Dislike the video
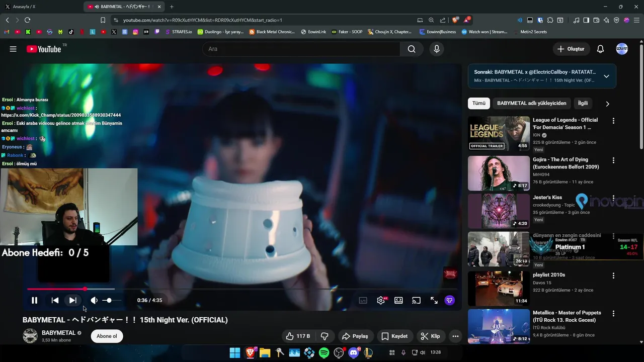644x362 pixels. point(325,336)
